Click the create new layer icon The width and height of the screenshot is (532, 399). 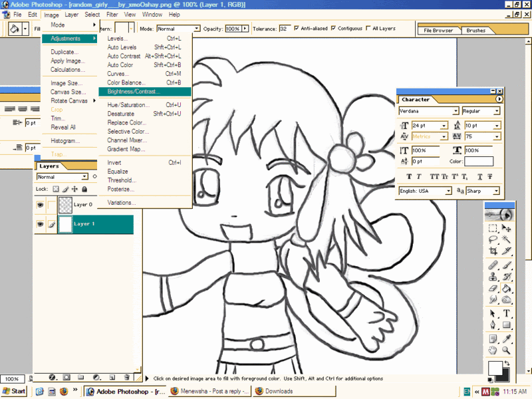point(112,377)
